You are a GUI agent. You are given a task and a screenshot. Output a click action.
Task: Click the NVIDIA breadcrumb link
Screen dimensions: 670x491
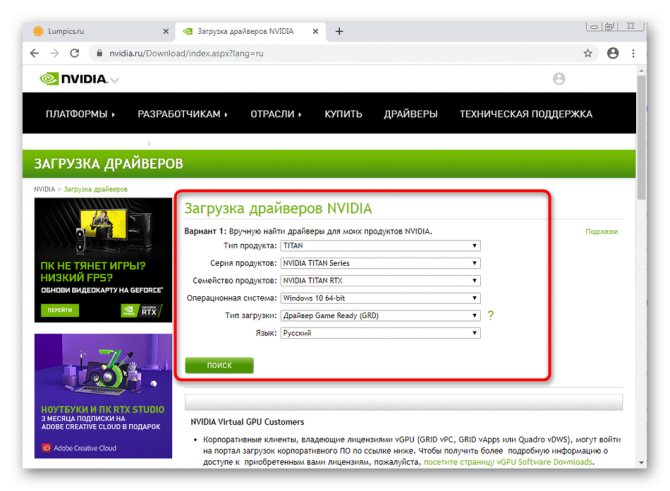[x=44, y=189]
